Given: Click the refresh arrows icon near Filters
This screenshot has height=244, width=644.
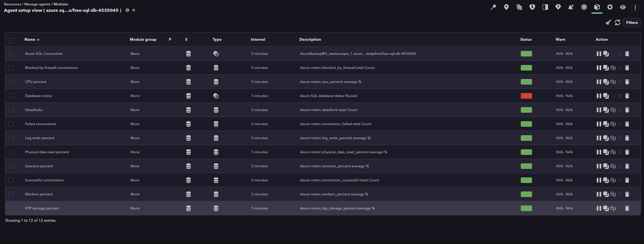Looking at the screenshot, I should [x=618, y=22].
